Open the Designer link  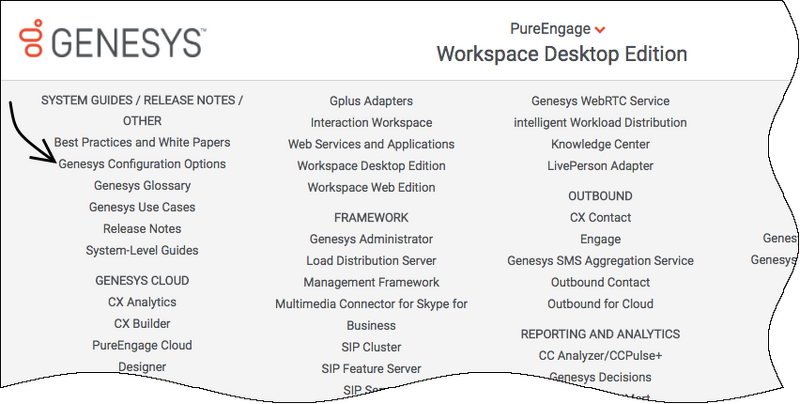coord(142,367)
